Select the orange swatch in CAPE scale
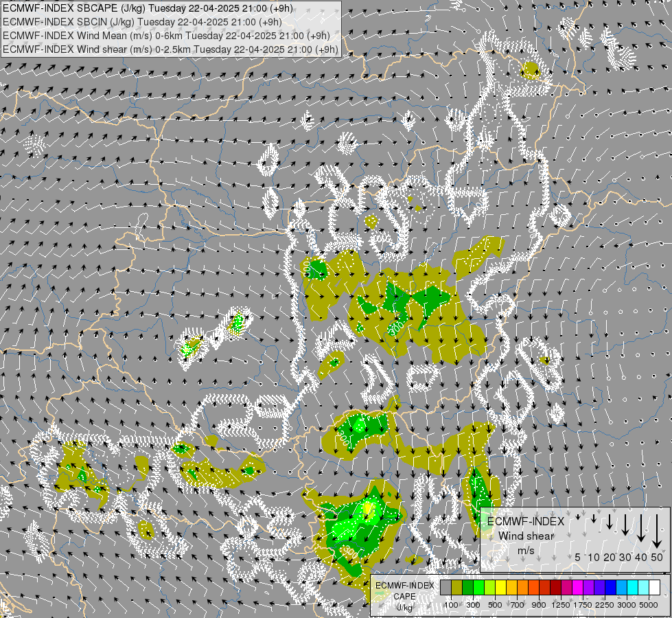The height and width of the screenshot is (618, 672). 523,588
